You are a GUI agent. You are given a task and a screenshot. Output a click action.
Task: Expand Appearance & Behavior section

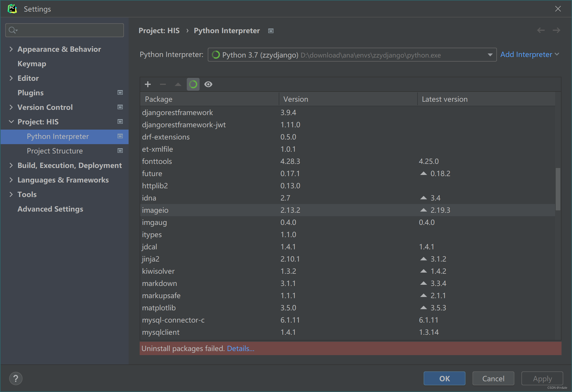coord(11,49)
